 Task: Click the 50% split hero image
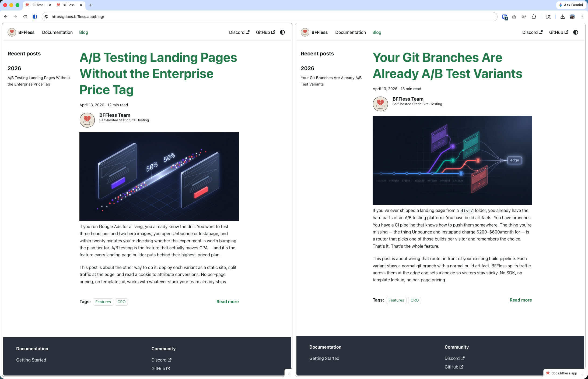[159, 176]
